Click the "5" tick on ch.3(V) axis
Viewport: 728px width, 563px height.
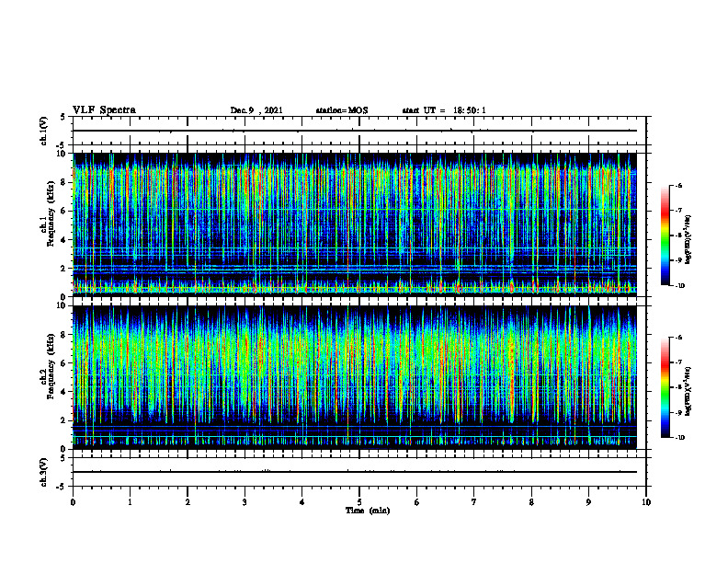pyautogui.click(x=63, y=458)
